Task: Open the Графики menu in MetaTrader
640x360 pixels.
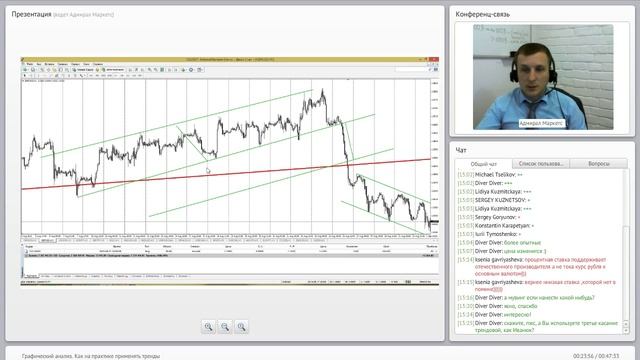Action: 62,64
